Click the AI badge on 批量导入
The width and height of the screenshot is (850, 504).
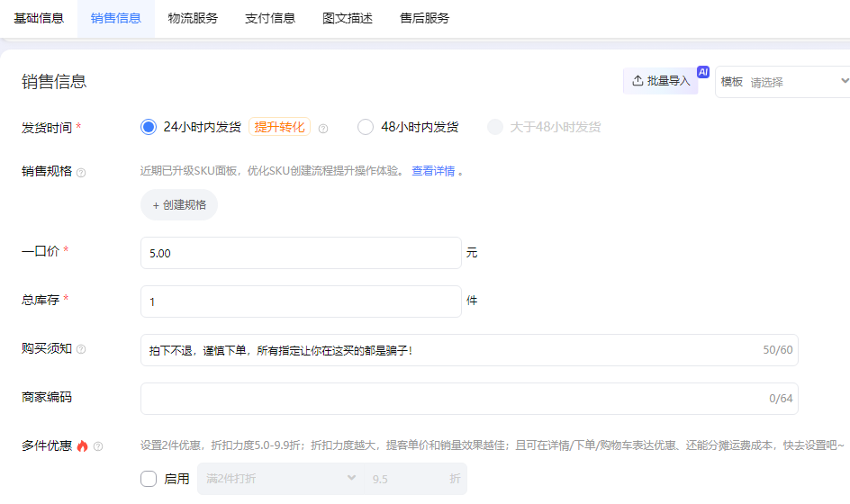pyautogui.click(x=703, y=72)
